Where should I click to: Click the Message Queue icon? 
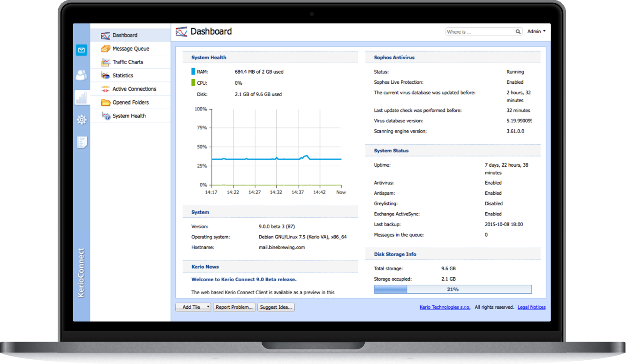click(106, 49)
